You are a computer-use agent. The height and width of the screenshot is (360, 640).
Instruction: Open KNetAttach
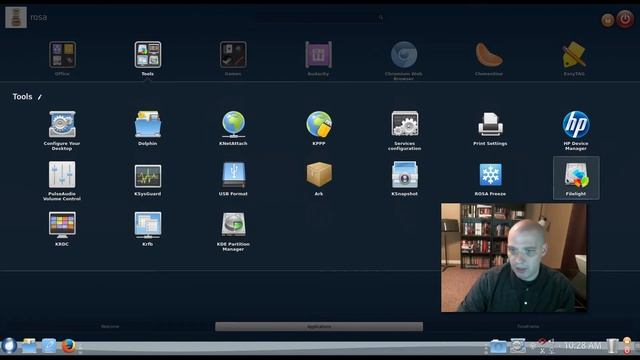pyautogui.click(x=233, y=128)
